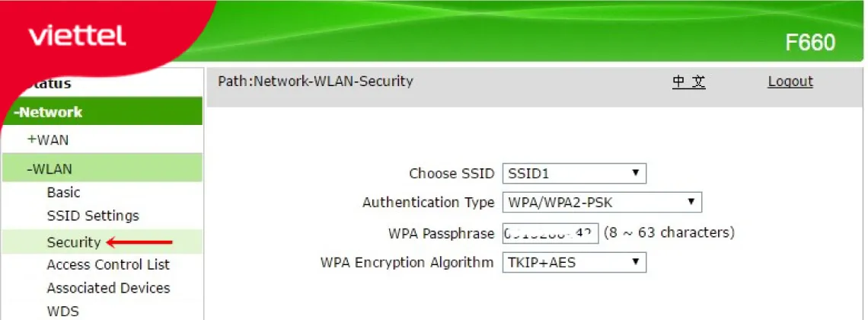The height and width of the screenshot is (320, 868).
Task: Click the F660 model label
Action: tap(810, 43)
